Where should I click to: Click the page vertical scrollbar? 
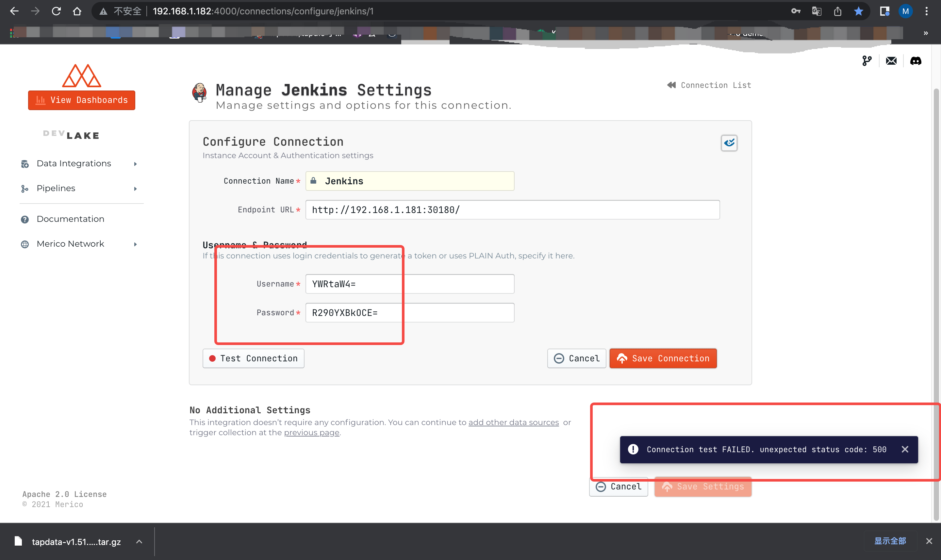tap(936, 304)
